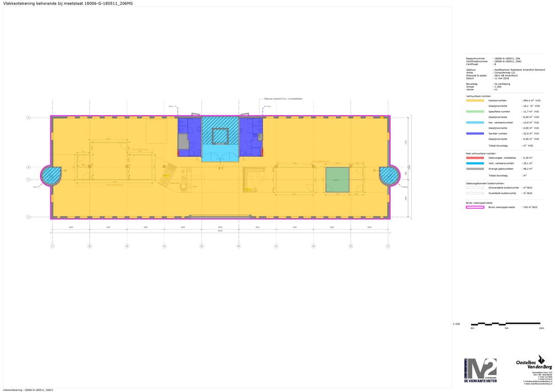Click the yellow Kantoorruimten legend swatch
This screenshot has height=392, width=555.
pos(475,101)
